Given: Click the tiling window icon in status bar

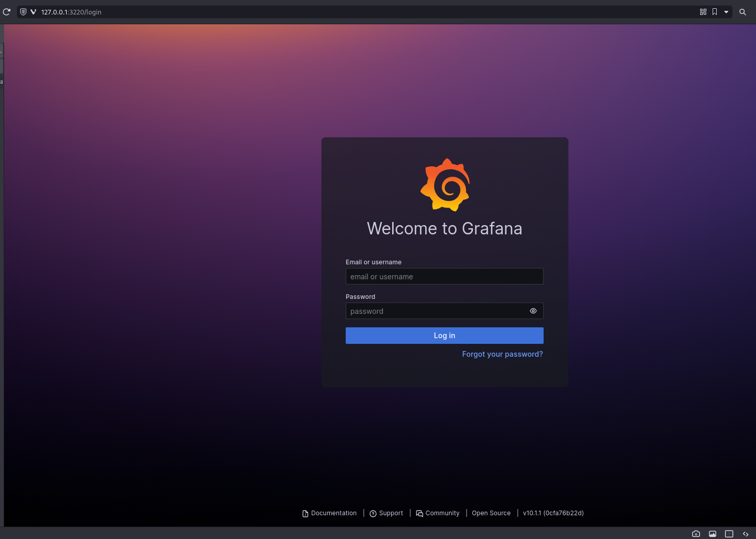Looking at the screenshot, I should tap(729, 534).
